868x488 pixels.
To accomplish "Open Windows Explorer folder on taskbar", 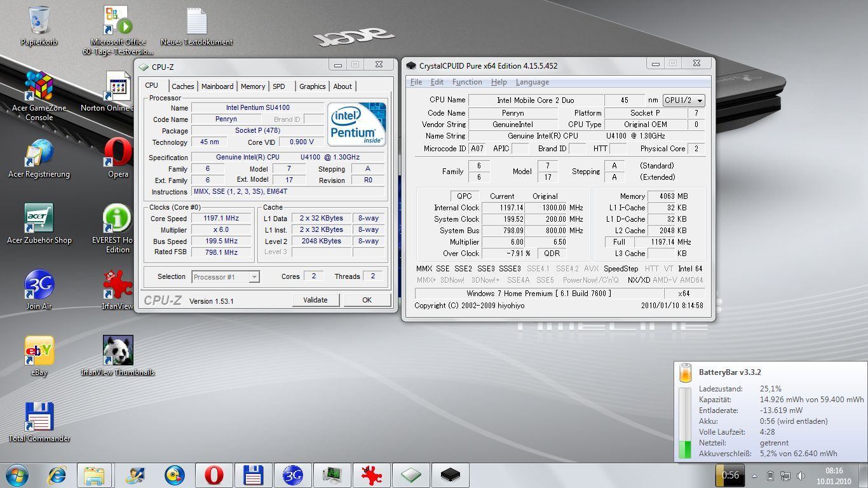I will click(94, 475).
